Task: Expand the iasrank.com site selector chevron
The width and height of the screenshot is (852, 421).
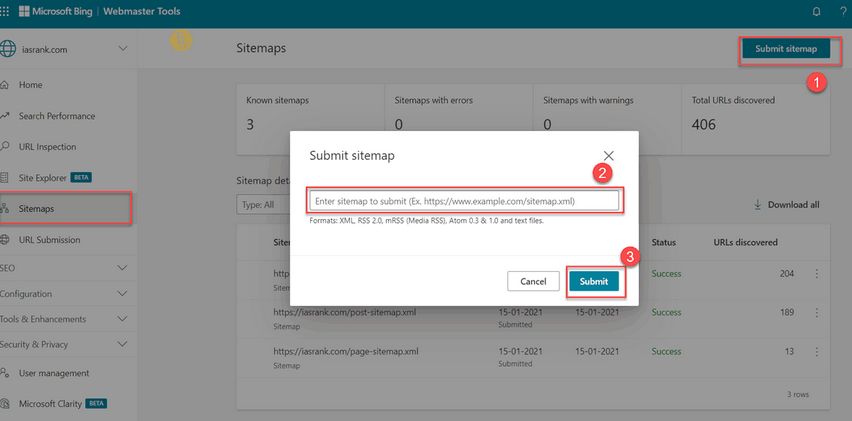Action: click(x=123, y=49)
